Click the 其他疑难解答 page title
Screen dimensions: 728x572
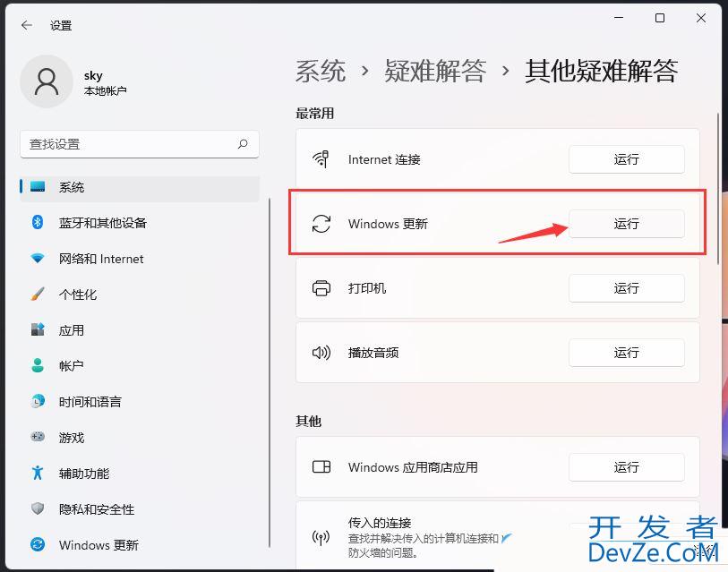601,71
